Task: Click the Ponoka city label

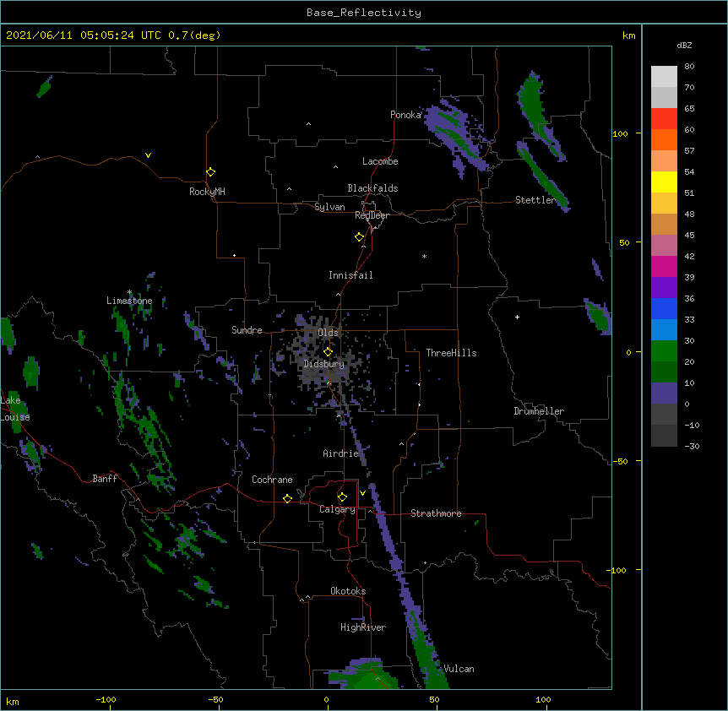Action: click(405, 115)
